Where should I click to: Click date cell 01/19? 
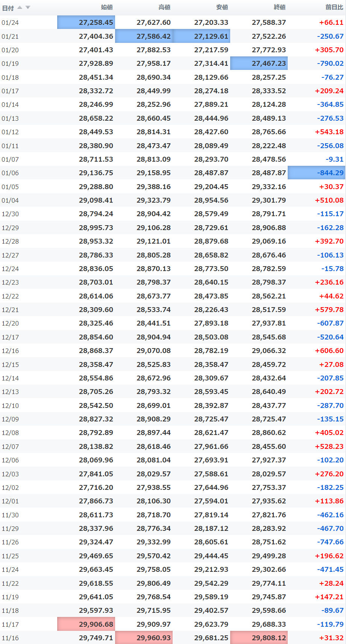point(10,64)
